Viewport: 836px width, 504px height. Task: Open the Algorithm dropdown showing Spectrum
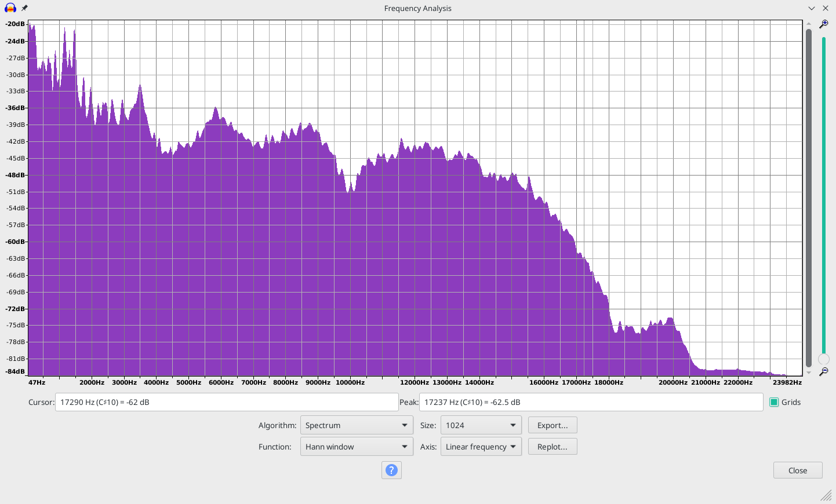pos(357,425)
